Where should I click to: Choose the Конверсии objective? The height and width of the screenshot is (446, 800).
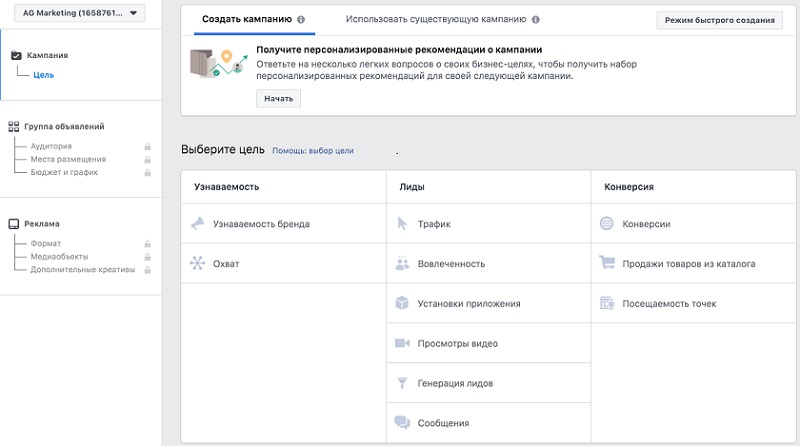[694, 224]
